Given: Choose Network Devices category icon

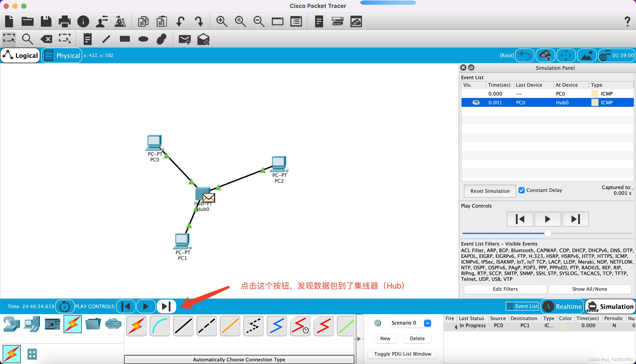Looking at the screenshot, I should point(11,324).
